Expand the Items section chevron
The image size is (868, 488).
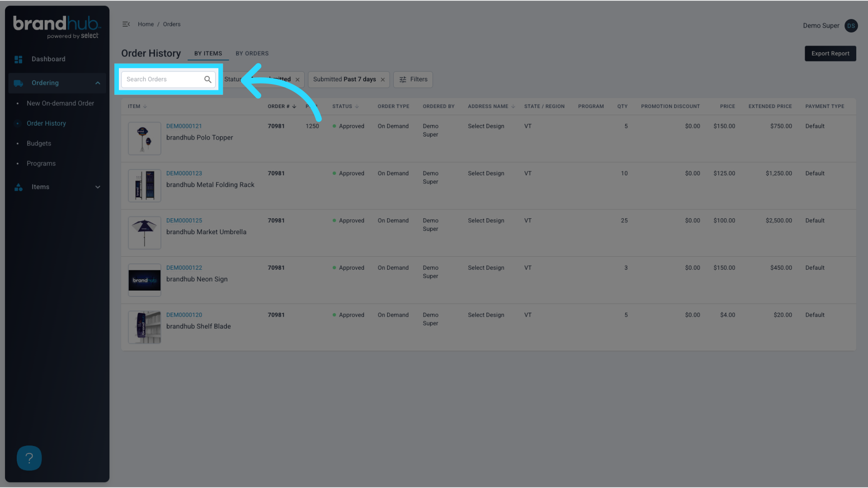(x=98, y=187)
